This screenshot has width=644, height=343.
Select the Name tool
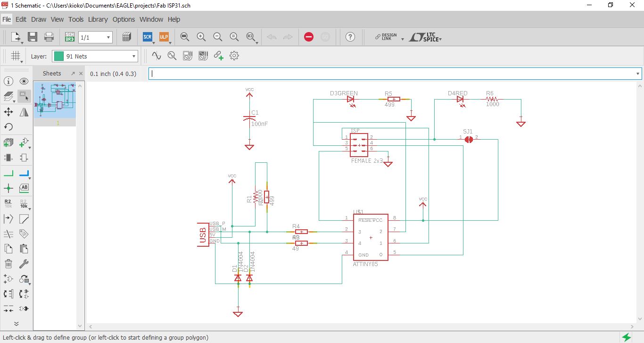coord(8,203)
